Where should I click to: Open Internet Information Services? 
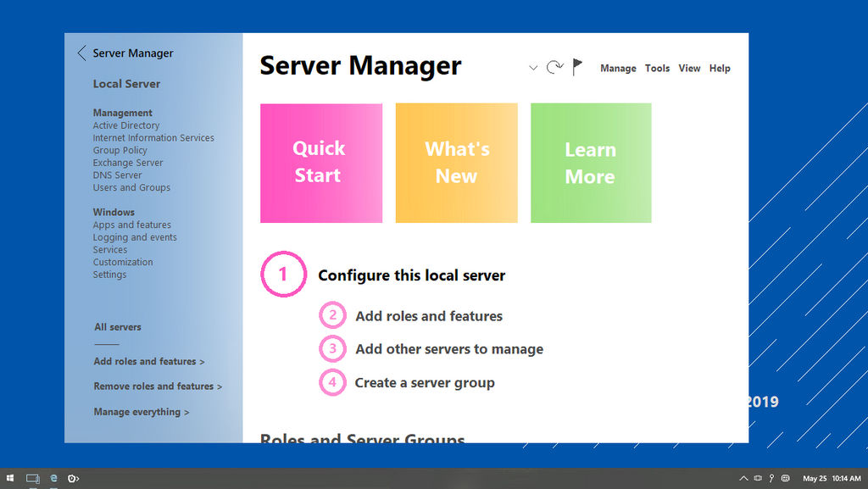coord(153,138)
